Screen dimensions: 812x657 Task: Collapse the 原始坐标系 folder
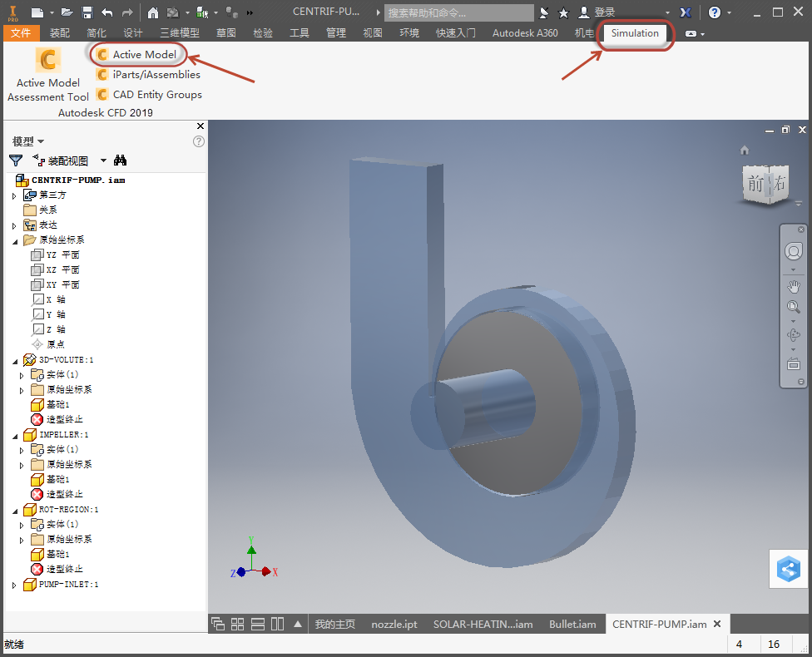pyautogui.click(x=14, y=240)
